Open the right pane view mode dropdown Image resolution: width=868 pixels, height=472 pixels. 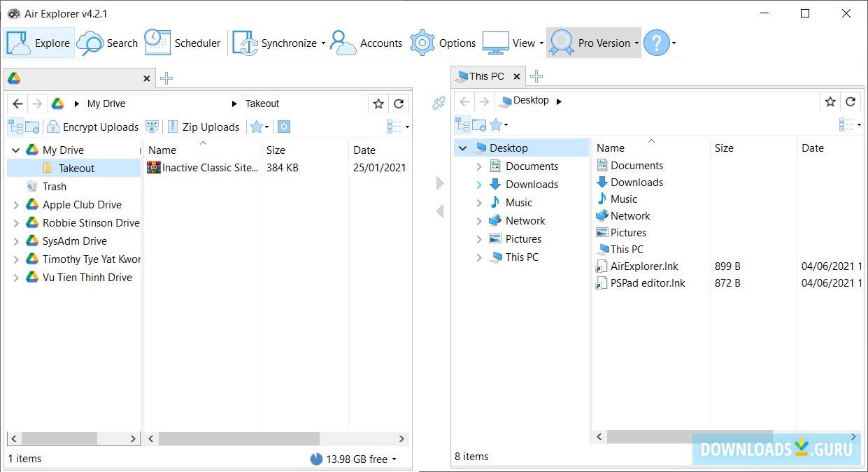tap(851, 124)
